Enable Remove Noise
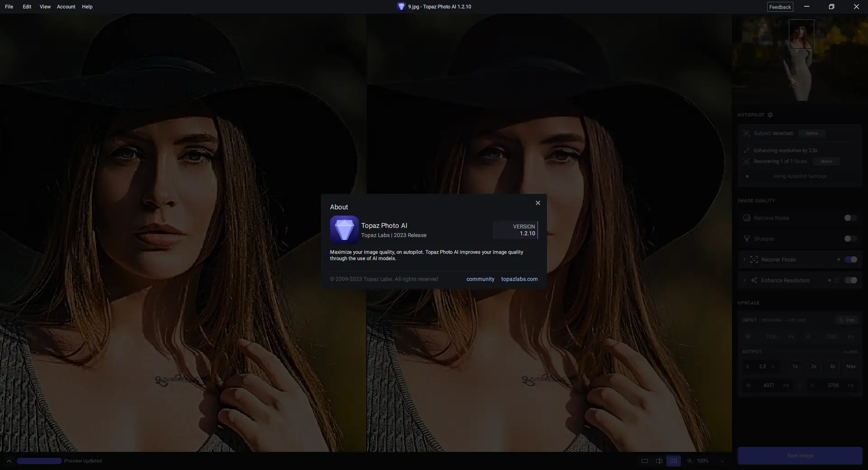This screenshot has height=470, width=868. (x=851, y=218)
